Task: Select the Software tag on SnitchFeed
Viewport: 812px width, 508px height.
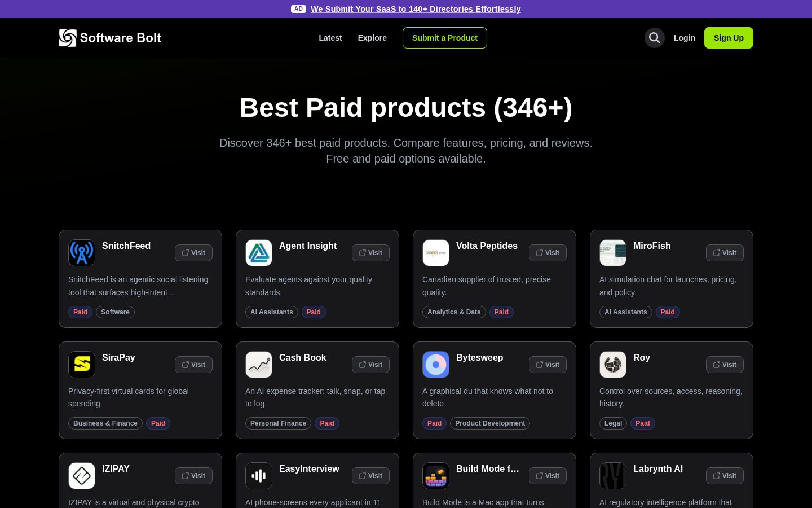Action: (115, 312)
